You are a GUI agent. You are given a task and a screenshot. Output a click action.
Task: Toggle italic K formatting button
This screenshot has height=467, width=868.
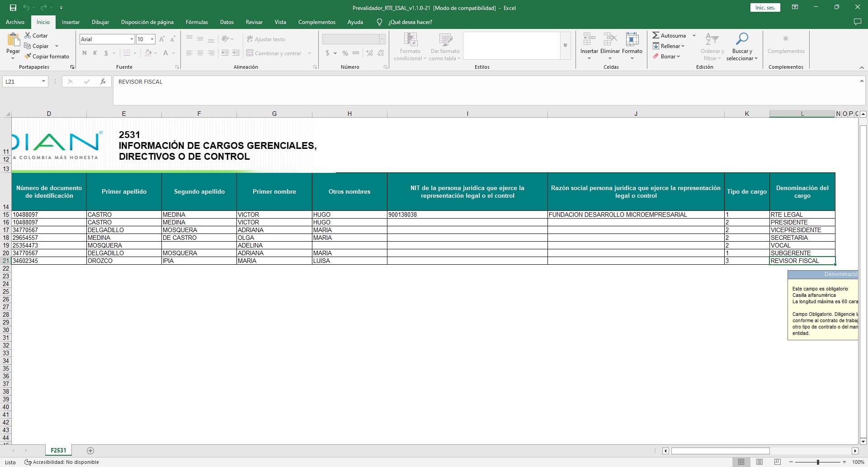[x=95, y=53]
